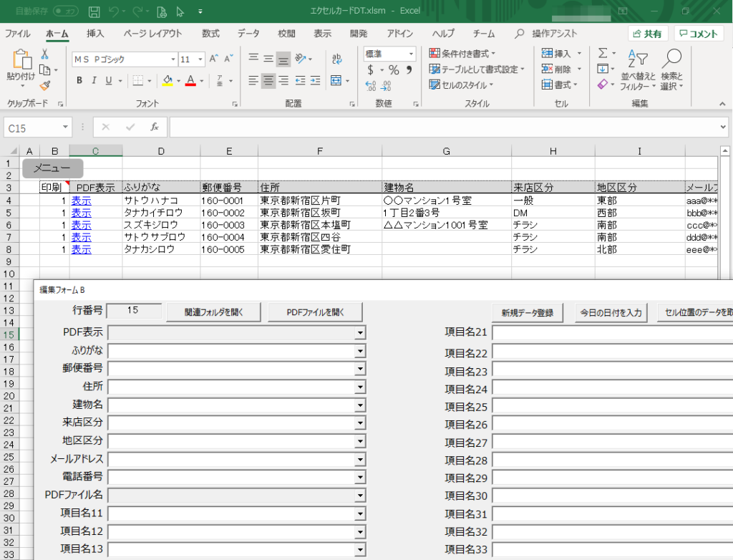Image resolution: width=733 pixels, height=560 pixels.
Task: Toggle the AutoSave switch
Action: pos(66,11)
